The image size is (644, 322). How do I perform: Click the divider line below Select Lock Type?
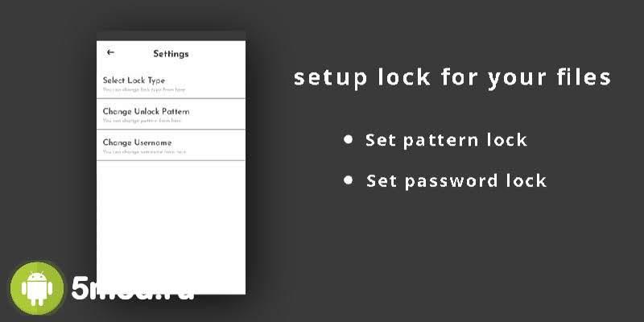[x=171, y=98]
